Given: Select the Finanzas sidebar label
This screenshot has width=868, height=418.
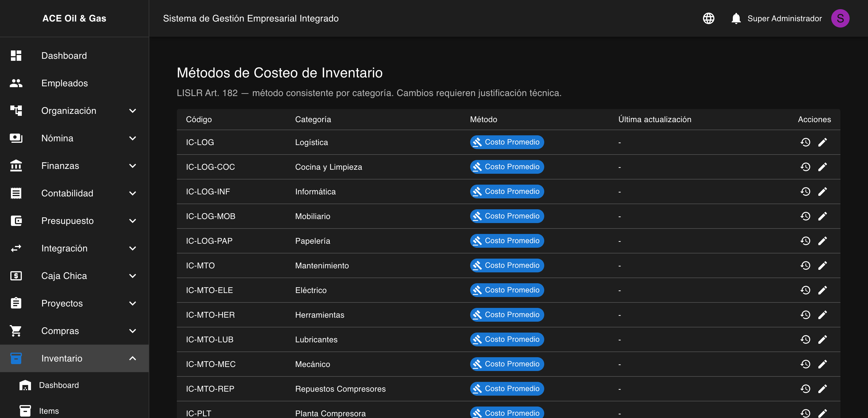Looking at the screenshot, I should coord(60,166).
